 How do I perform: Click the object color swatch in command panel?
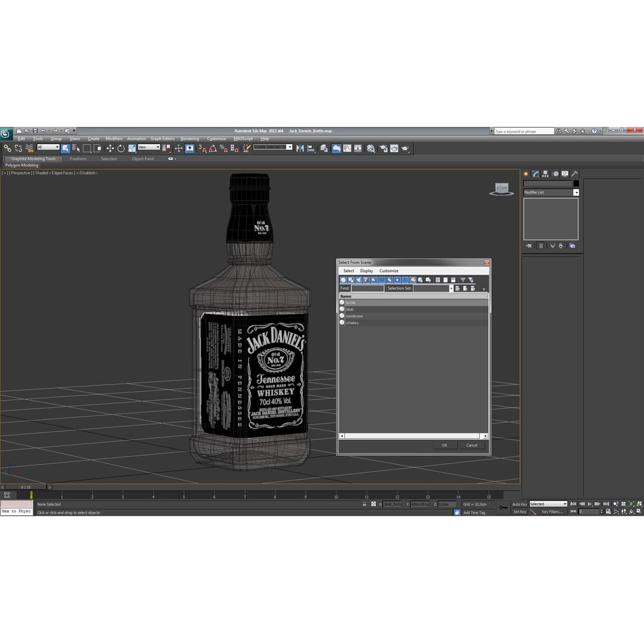pos(576,184)
